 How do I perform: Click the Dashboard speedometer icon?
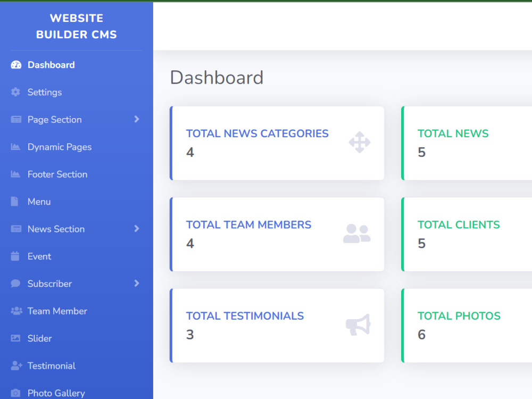pos(16,65)
